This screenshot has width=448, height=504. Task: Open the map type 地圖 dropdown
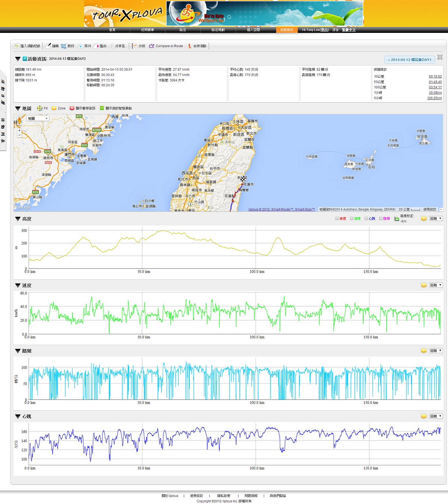[38, 119]
